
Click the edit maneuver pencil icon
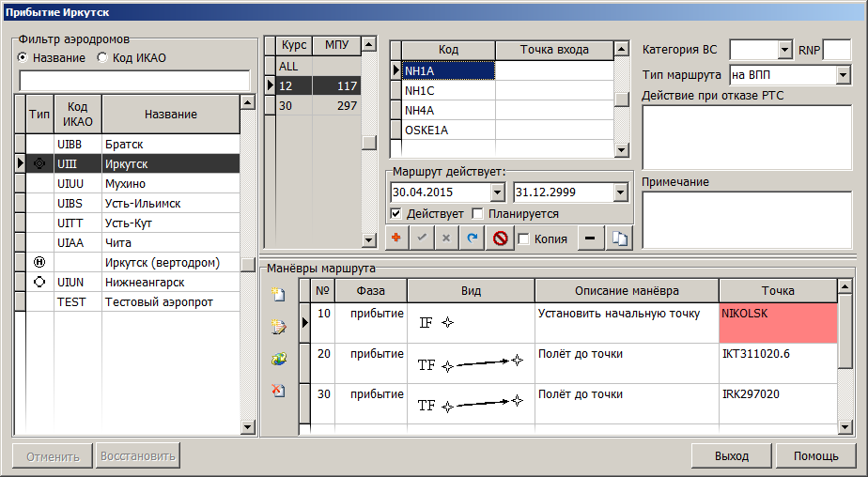click(x=278, y=326)
